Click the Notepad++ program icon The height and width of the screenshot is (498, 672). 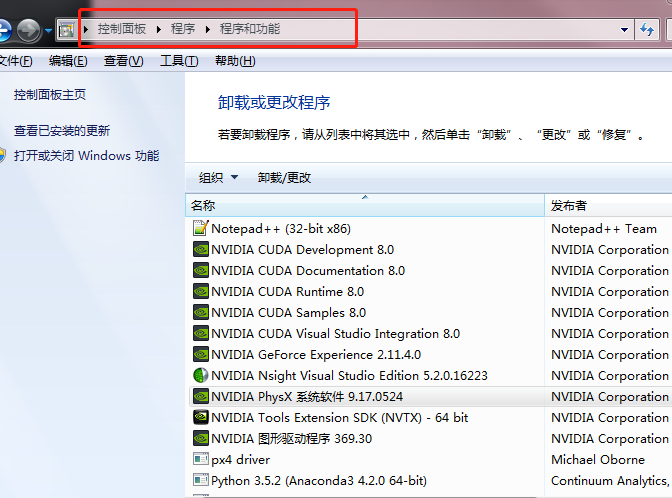(201, 228)
